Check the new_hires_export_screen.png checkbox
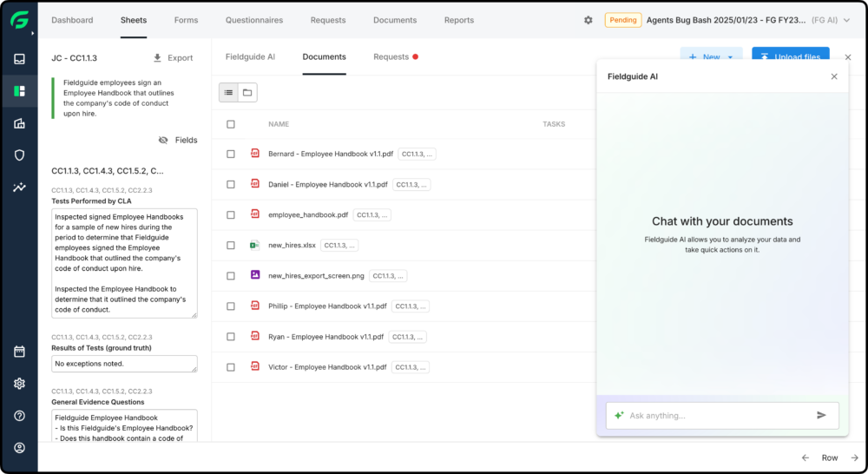 click(231, 276)
